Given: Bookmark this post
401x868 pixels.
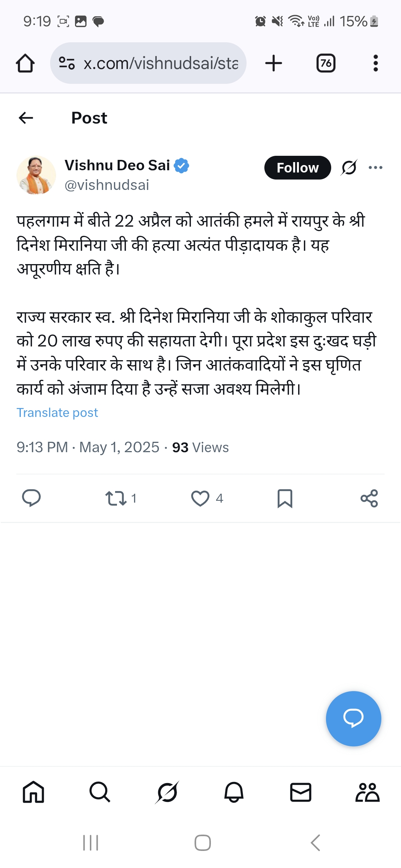Looking at the screenshot, I should pyautogui.click(x=285, y=498).
